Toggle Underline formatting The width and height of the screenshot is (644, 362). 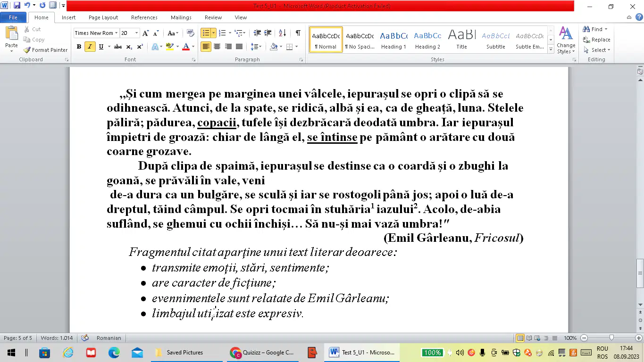[101, 47]
